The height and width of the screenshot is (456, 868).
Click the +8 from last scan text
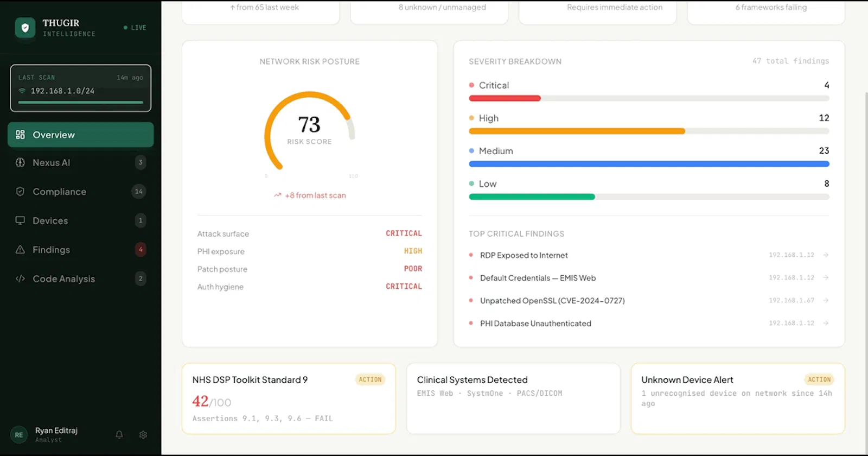315,195
